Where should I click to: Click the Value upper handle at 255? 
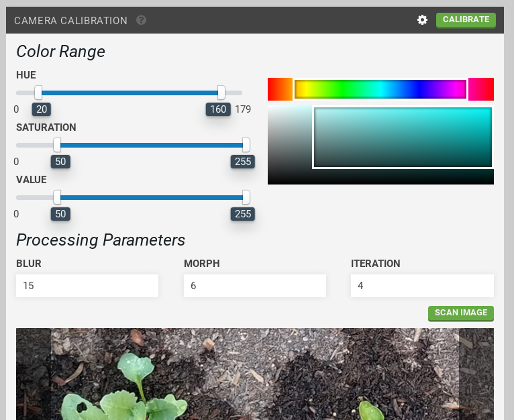tap(246, 197)
